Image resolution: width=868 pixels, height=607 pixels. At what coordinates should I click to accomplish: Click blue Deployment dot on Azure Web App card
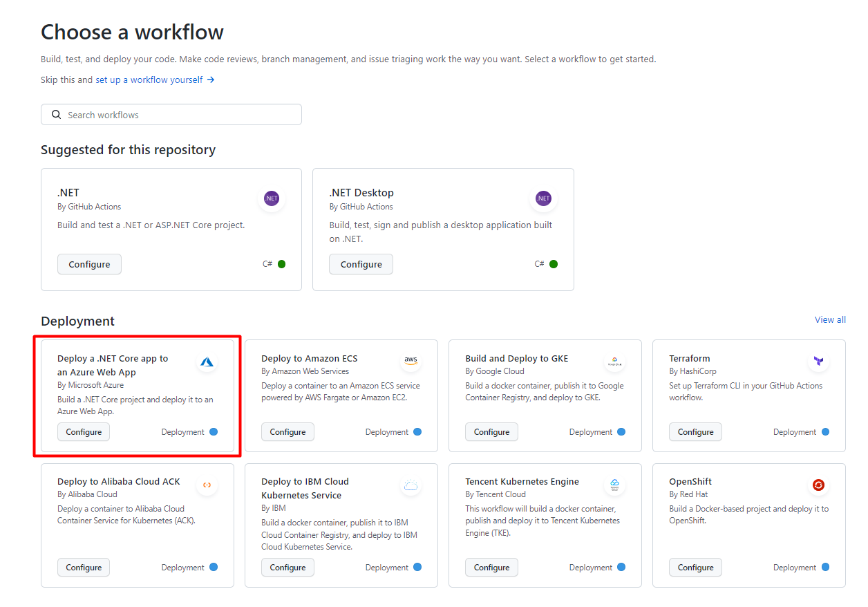click(214, 432)
